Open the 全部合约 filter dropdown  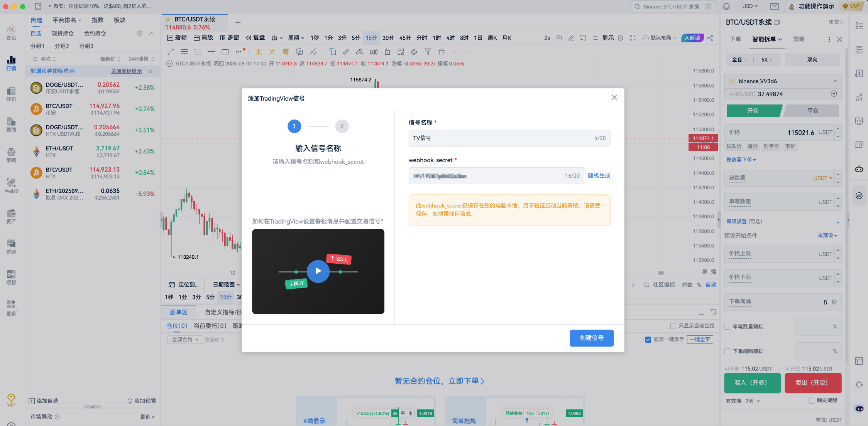[x=185, y=340]
